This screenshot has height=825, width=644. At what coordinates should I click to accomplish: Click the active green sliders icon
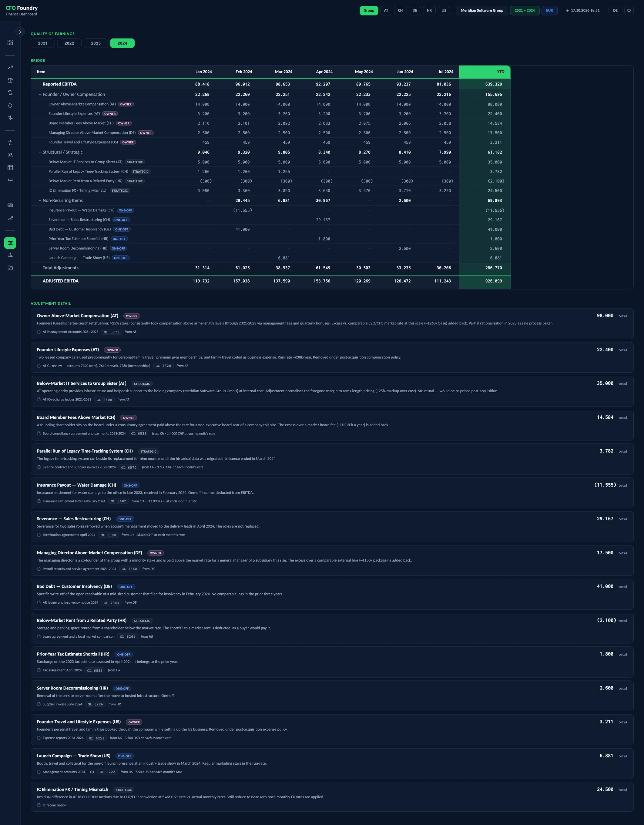(10, 243)
